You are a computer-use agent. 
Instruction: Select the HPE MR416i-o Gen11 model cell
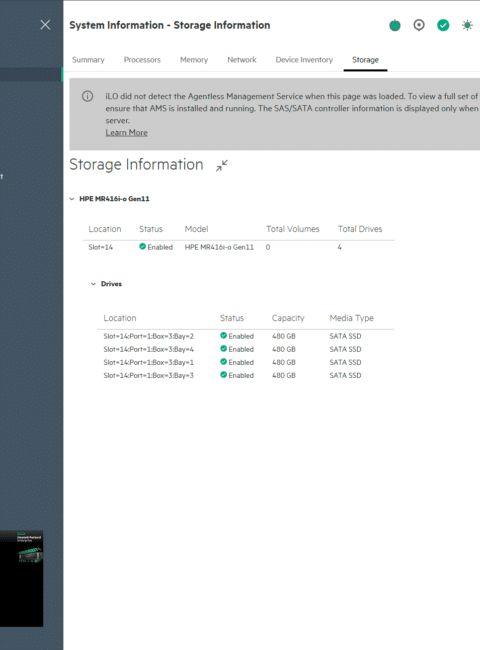[x=219, y=247]
